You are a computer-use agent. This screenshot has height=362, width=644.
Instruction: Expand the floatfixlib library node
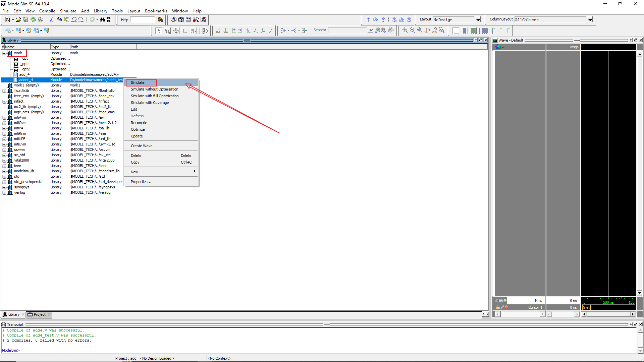tap(4, 91)
